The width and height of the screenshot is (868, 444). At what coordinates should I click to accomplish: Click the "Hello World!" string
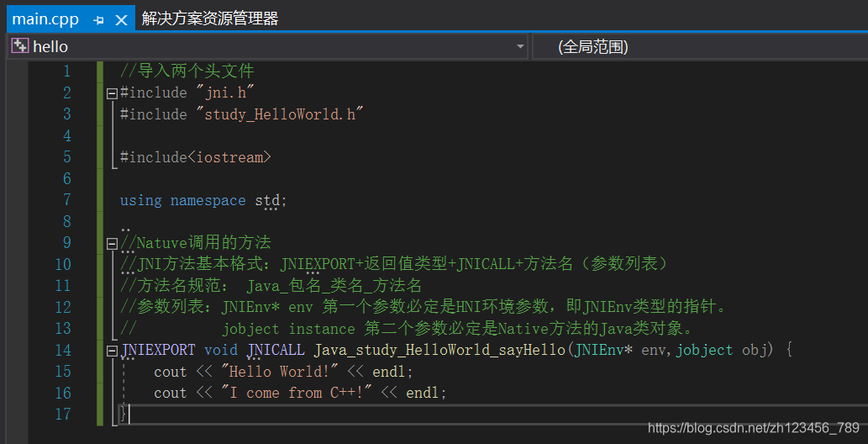(280, 372)
